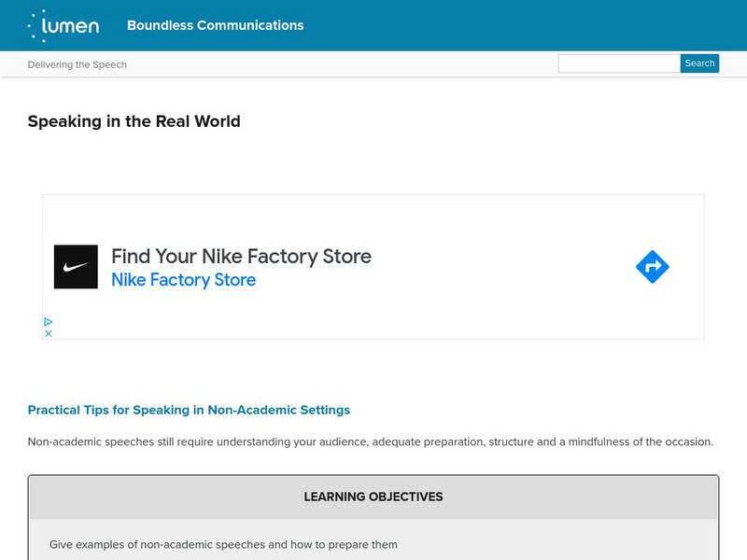Open the blue Nike Factory Store link
The image size is (747, 560).
point(183,280)
